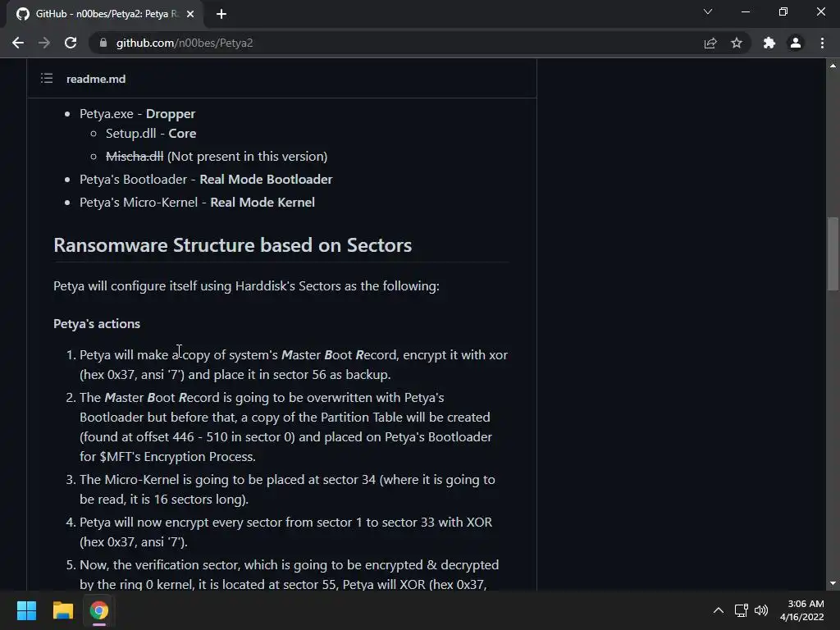
Task: Open the Extensions puzzle icon
Action: point(769,43)
